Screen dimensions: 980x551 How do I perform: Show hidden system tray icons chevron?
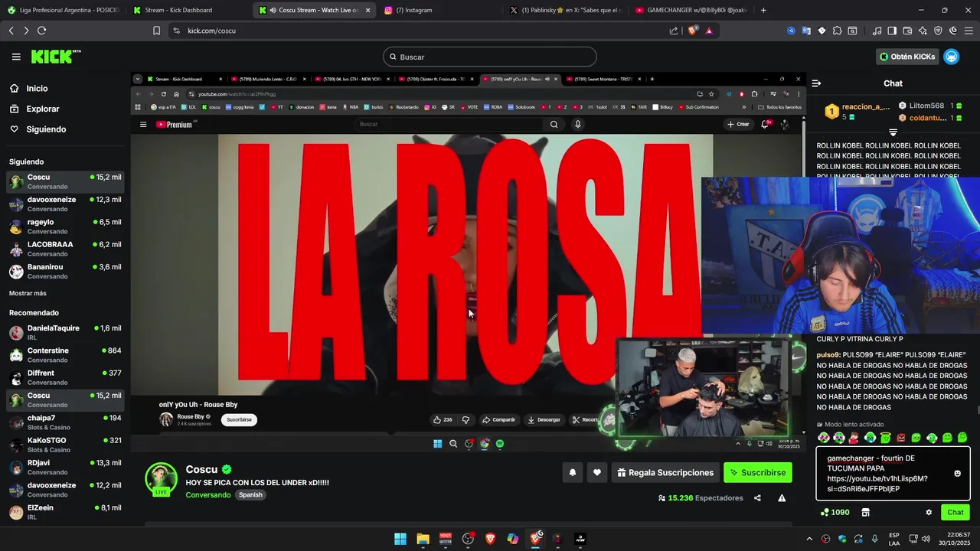point(811,539)
